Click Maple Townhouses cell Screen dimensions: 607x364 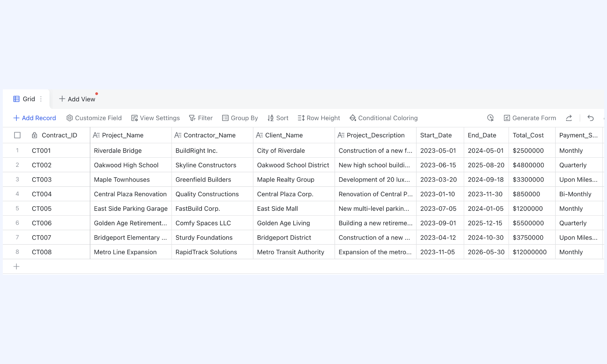pos(131,180)
